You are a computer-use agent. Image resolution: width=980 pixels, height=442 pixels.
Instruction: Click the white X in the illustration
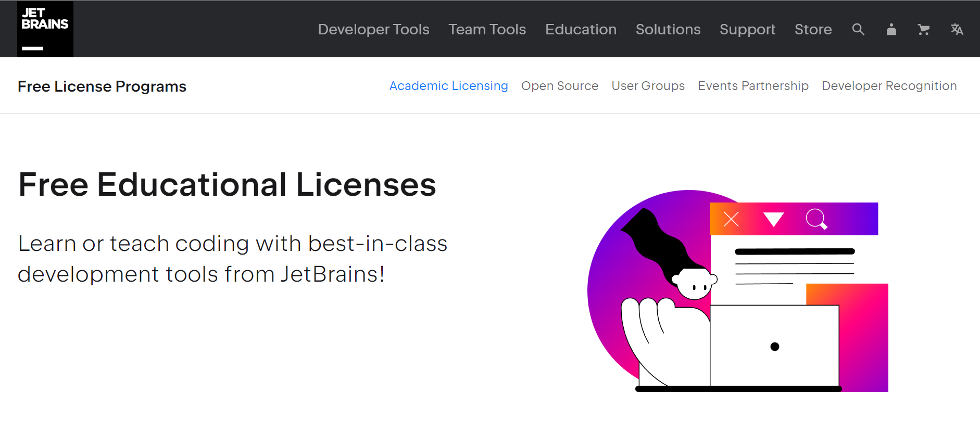731,219
